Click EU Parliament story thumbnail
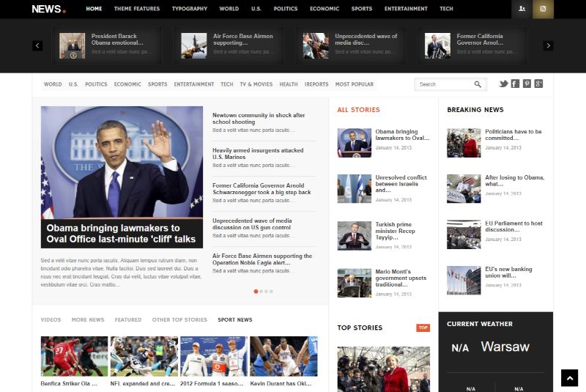This screenshot has height=392, width=586. click(464, 234)
